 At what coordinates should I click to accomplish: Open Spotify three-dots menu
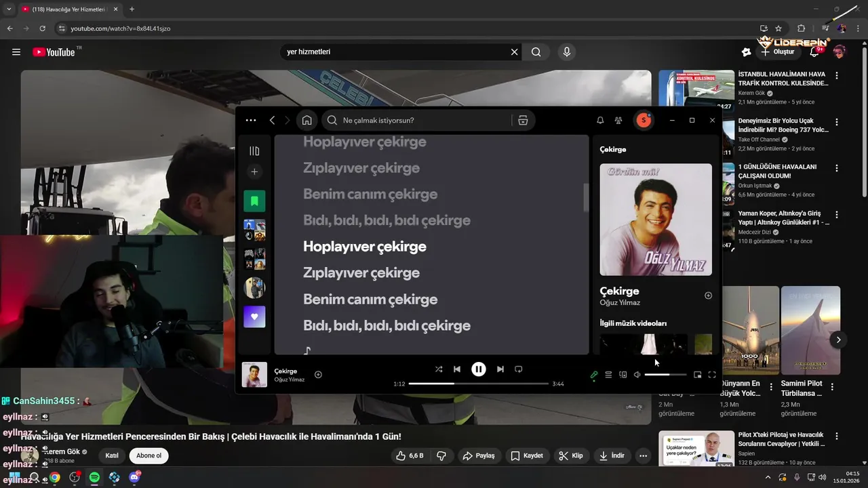(x=251, y=120)
